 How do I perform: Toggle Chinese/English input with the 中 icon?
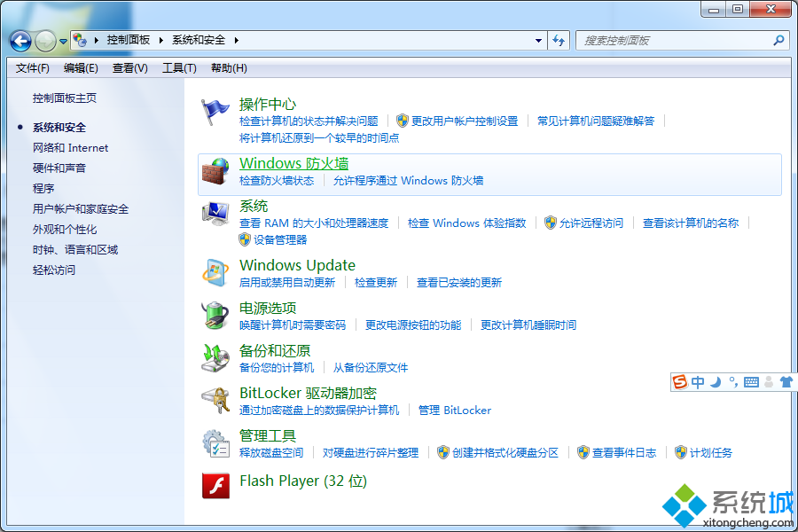(699, 381)
